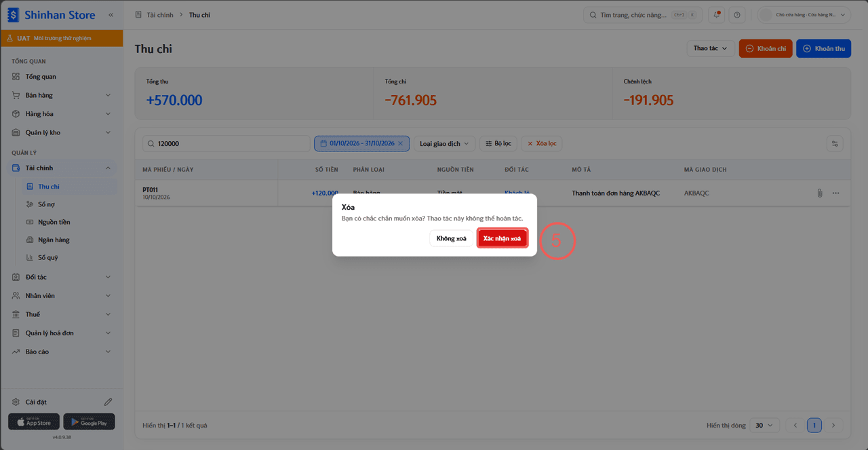Expand the Hàng hóa sidebar section
This screenshot has width=868, height=450.
(x=62, y=114)
